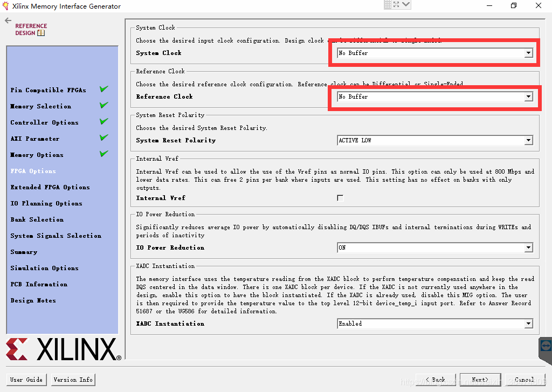Click the System Clock bold label
This screenshot has height=392, width=552.
(159, 53)
